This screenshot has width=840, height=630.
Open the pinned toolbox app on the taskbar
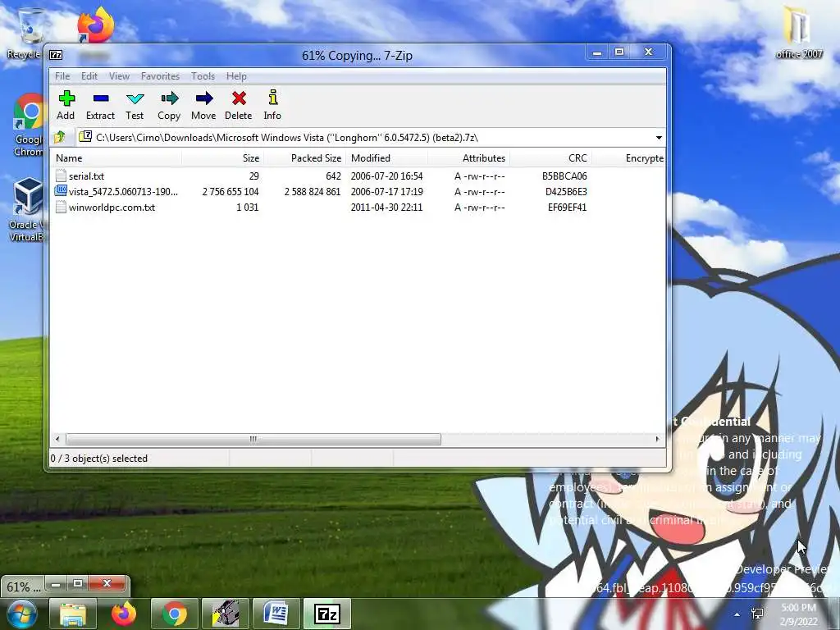(x=226, y=614)
